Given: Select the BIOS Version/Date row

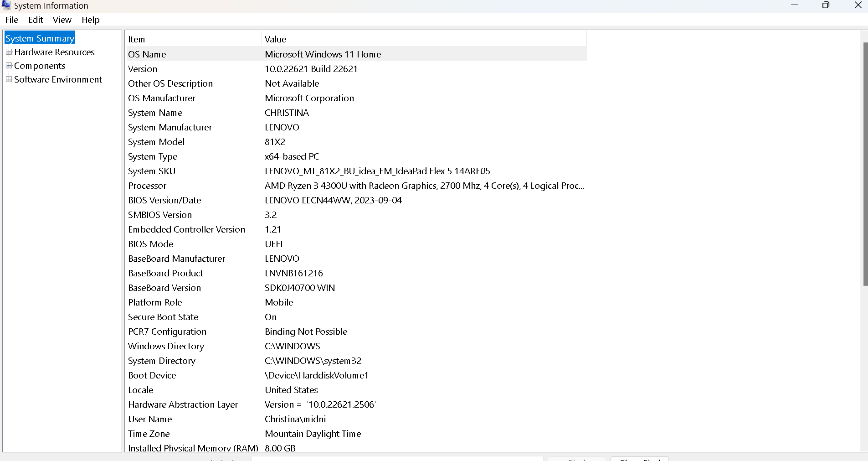Looking at the screenshot, I should coord(356,200).
